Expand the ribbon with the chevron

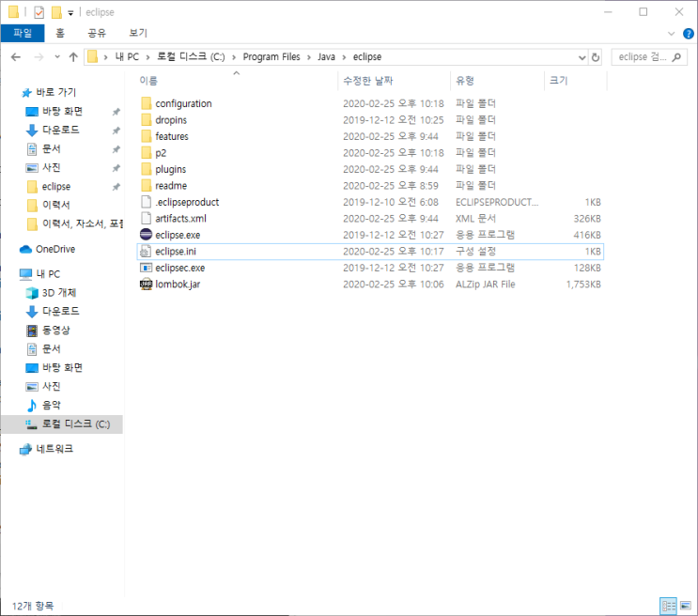click(672, 34)
